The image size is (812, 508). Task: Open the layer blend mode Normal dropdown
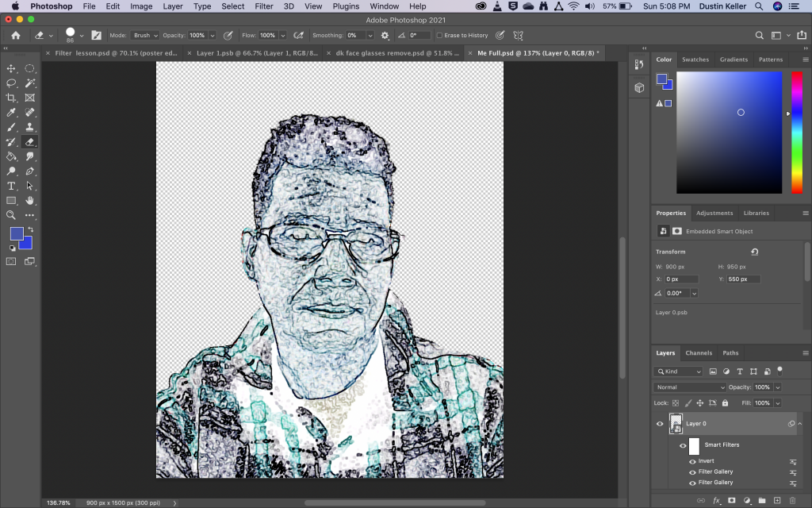(x=689, y=387)
